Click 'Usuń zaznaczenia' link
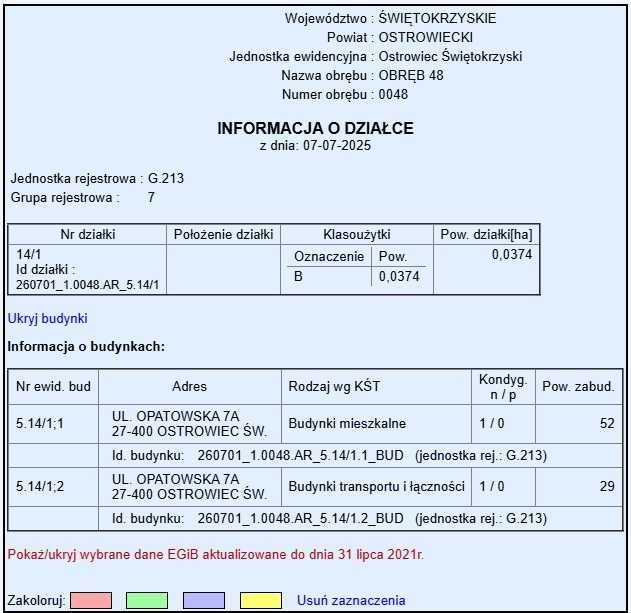The image size is (631, 613). pyautogui.click(x=351, y=600)
